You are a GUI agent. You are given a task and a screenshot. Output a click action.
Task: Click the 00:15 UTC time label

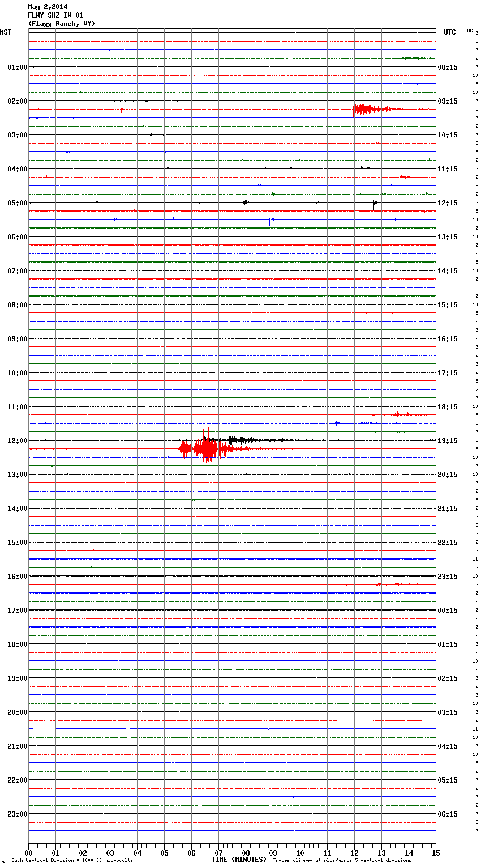[448, 611]
